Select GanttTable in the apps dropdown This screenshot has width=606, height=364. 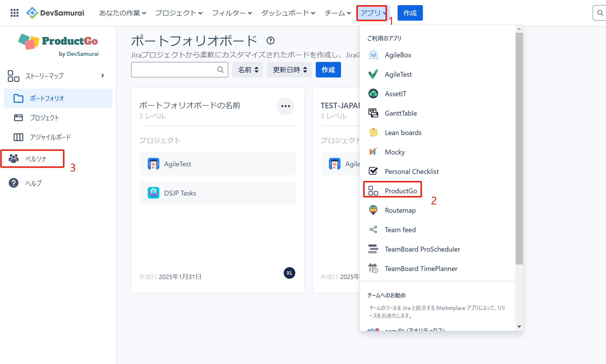point(401,113)
